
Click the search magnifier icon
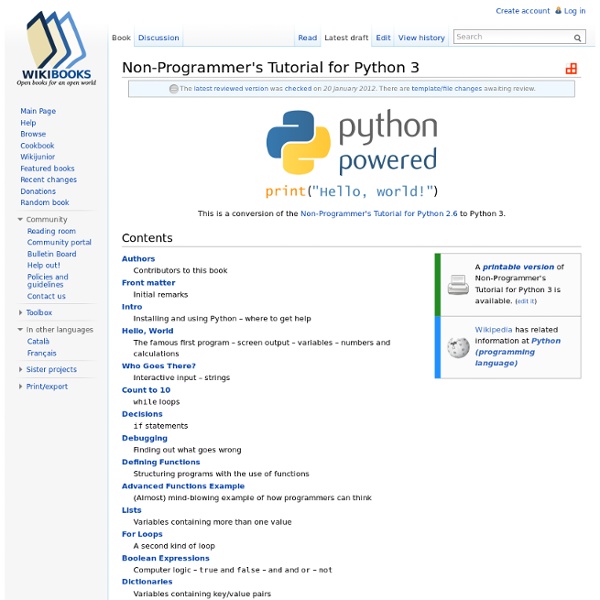(x=577, y=38)
